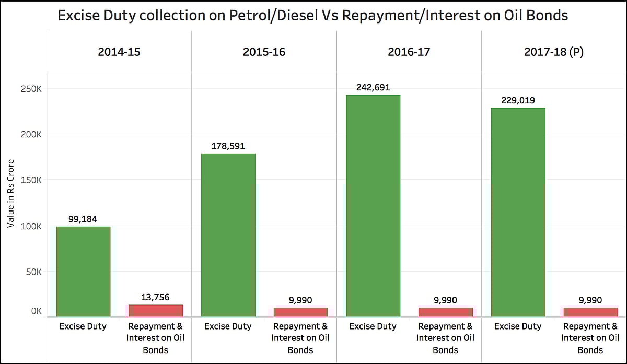Click the value label 99,184

(x=83, y=219)
